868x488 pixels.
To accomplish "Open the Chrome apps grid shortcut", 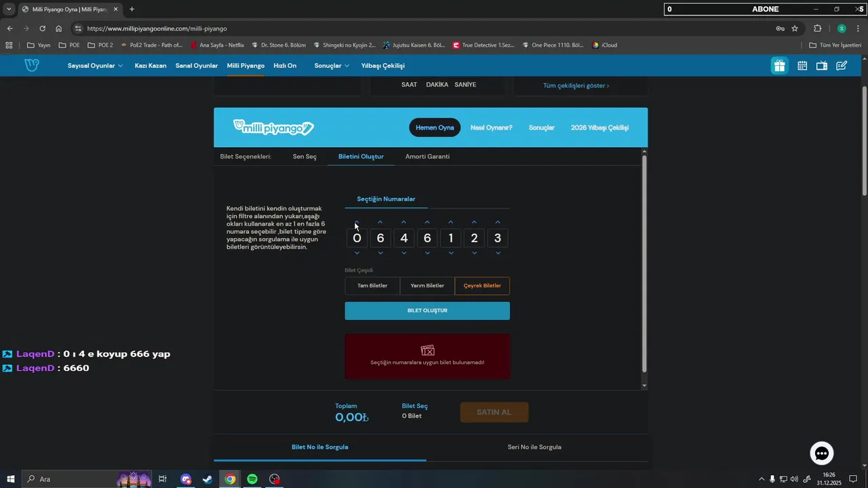I will coord(9,45).
